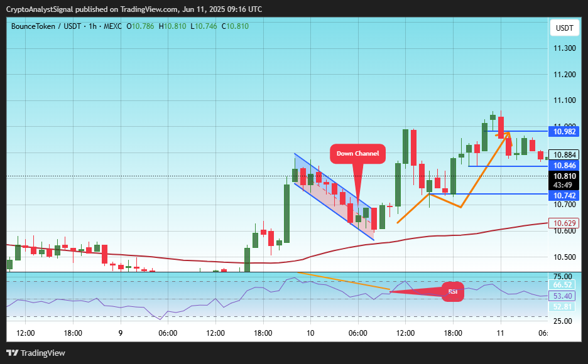Click the 11.100 price axis label
The width and height of the screenshot is (588, 364).
[564, 100]
